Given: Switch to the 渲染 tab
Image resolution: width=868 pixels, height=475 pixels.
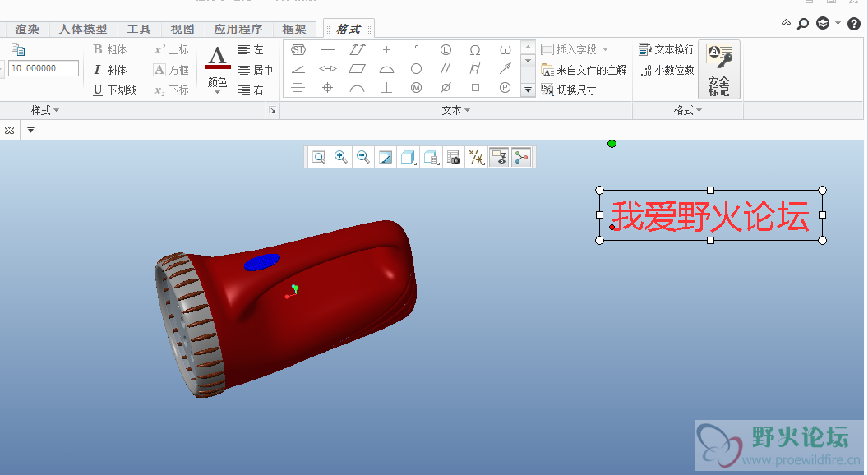Looking at the screenshot, I should (27, 29).
